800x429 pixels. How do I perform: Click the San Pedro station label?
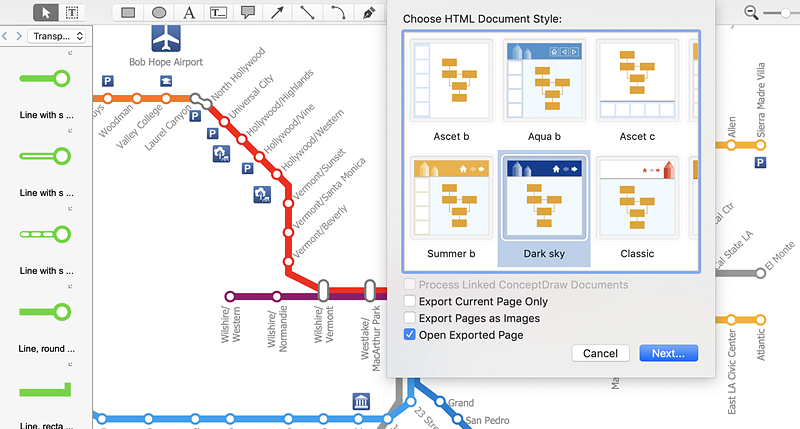tap(487, 420)
